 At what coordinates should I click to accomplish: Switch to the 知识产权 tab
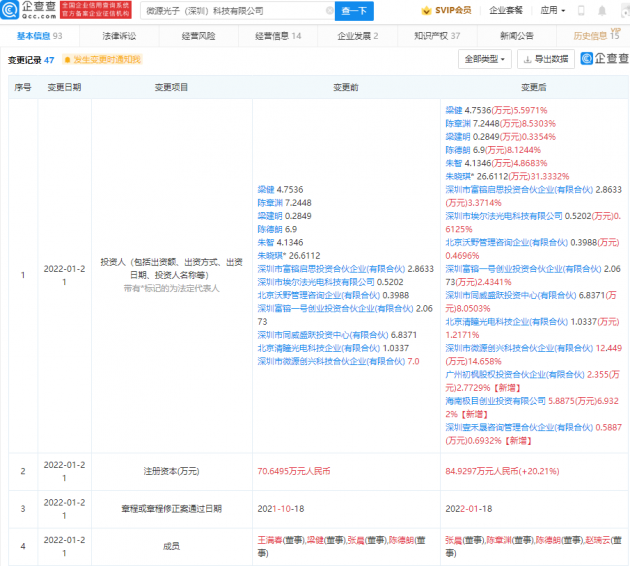(437, 36)
